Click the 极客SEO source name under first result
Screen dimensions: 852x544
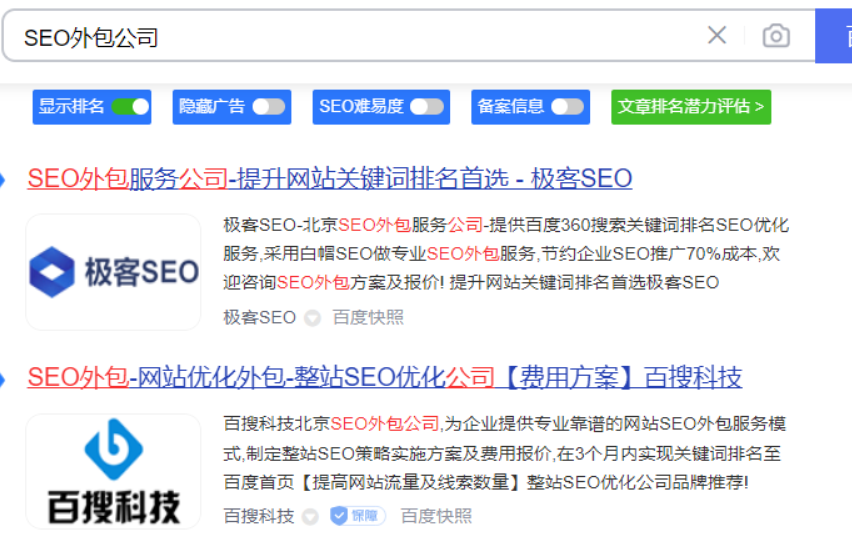[x=260, y=317]
